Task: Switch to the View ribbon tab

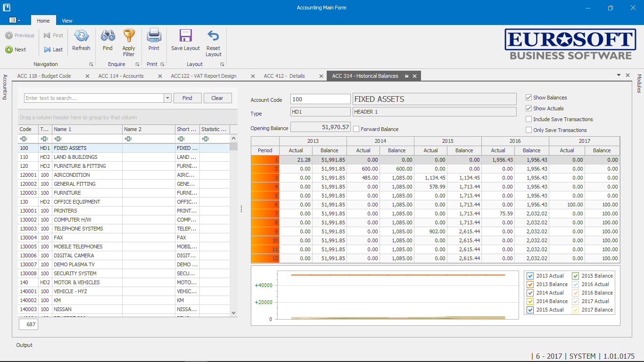Action: coord(67,21)
